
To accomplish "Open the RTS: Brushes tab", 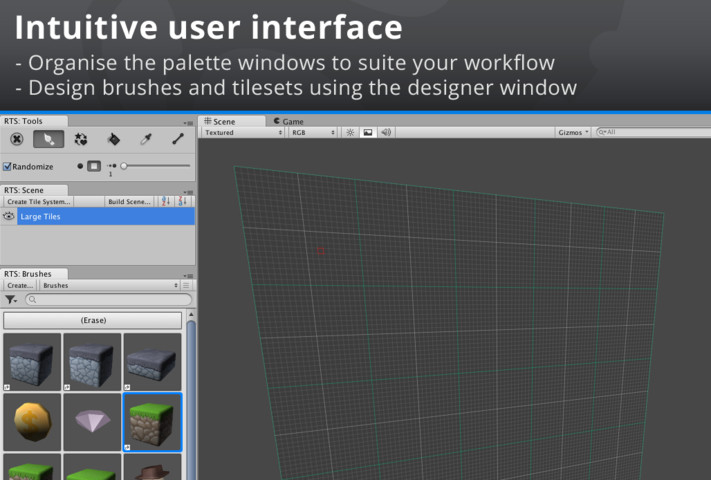I will click(x=34, y=274).
